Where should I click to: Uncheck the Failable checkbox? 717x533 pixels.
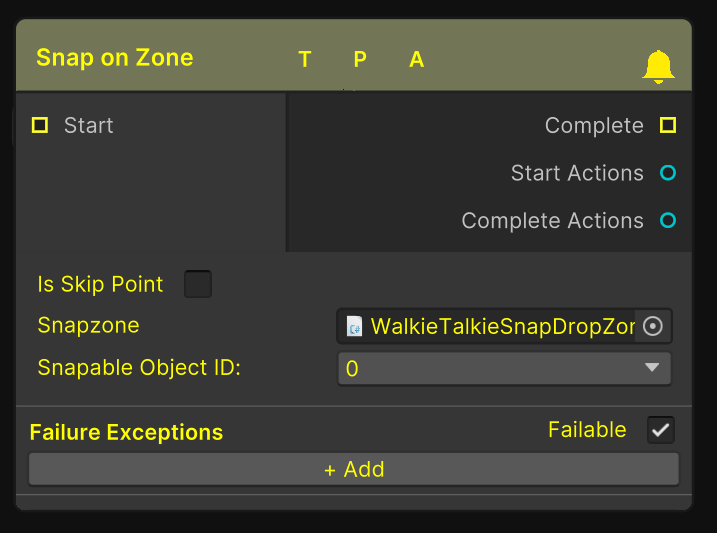661,430
